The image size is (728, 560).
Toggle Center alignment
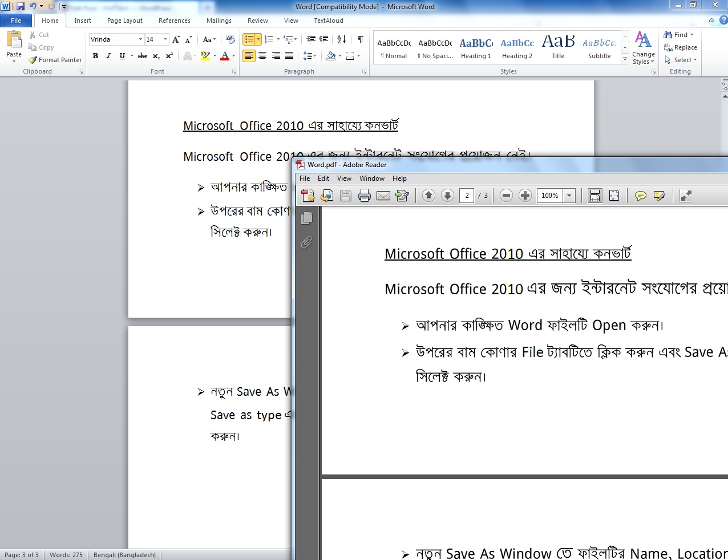pos(262,56)
